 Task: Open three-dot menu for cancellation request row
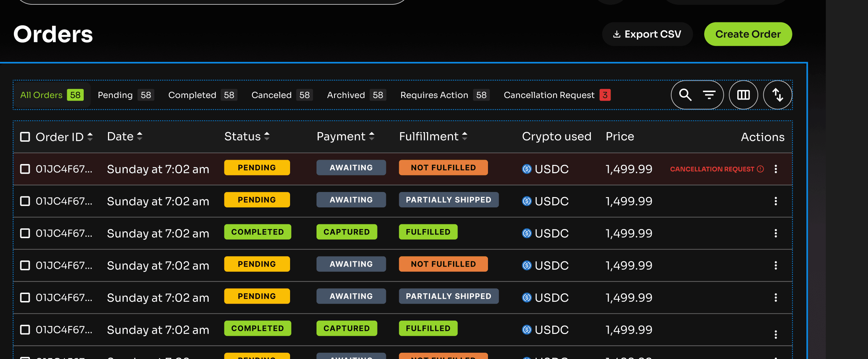(x=775, y=169)
